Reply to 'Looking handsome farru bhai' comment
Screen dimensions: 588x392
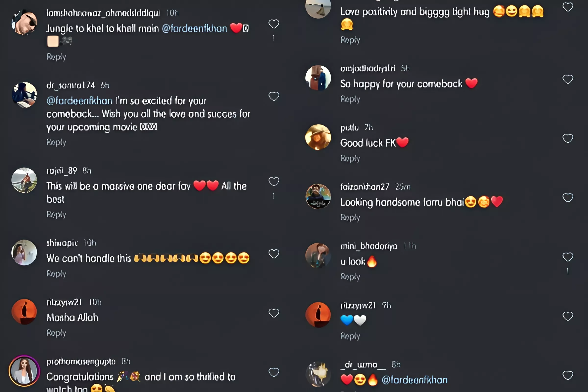tap(350, 218)
